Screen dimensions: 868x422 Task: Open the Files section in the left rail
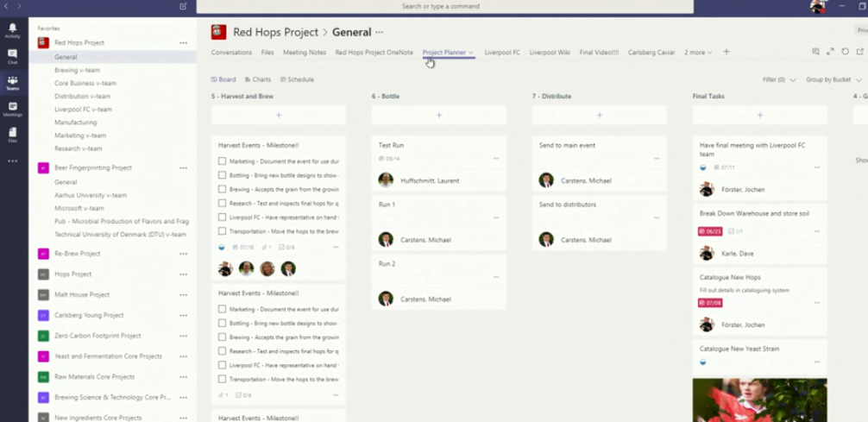click(x=12, y=135)
